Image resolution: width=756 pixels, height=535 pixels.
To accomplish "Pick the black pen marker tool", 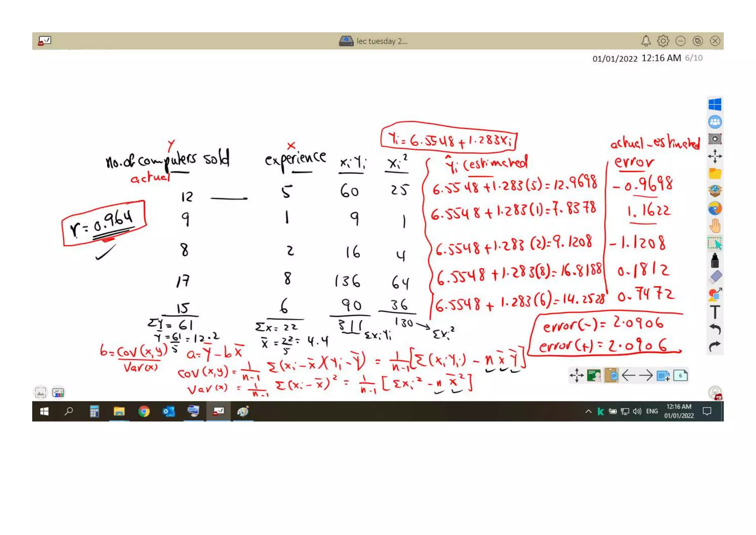I will coord(715,260).
